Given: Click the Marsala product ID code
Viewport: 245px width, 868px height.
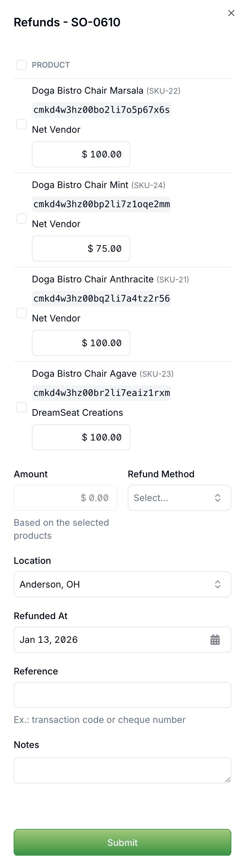Looking at the screenshot, I should point(102,110).
